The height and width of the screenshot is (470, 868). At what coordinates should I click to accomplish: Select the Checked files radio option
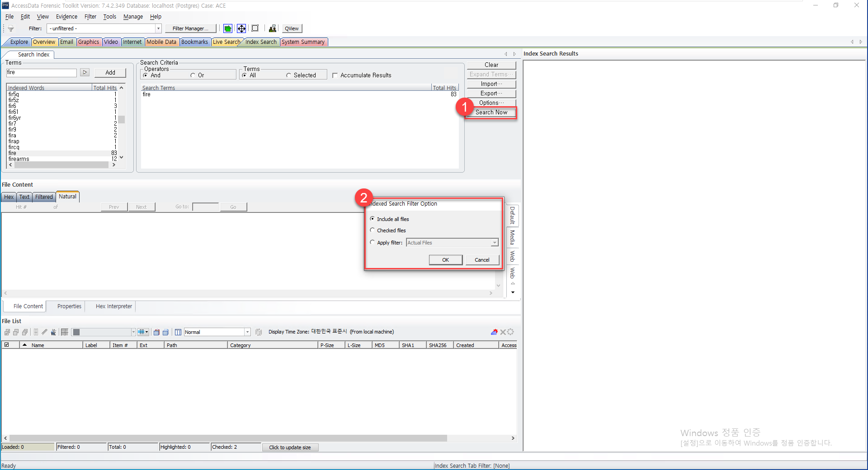pos(372,230)
